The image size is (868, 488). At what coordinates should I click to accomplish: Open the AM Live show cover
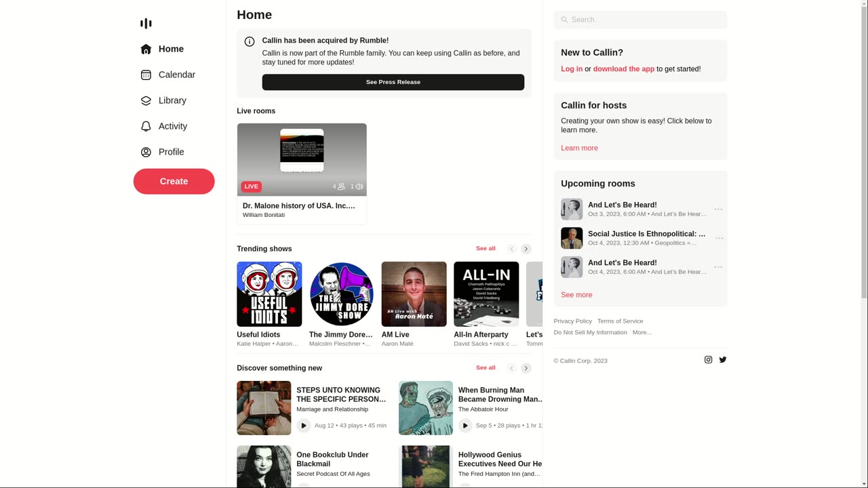(x=414, y=294)
